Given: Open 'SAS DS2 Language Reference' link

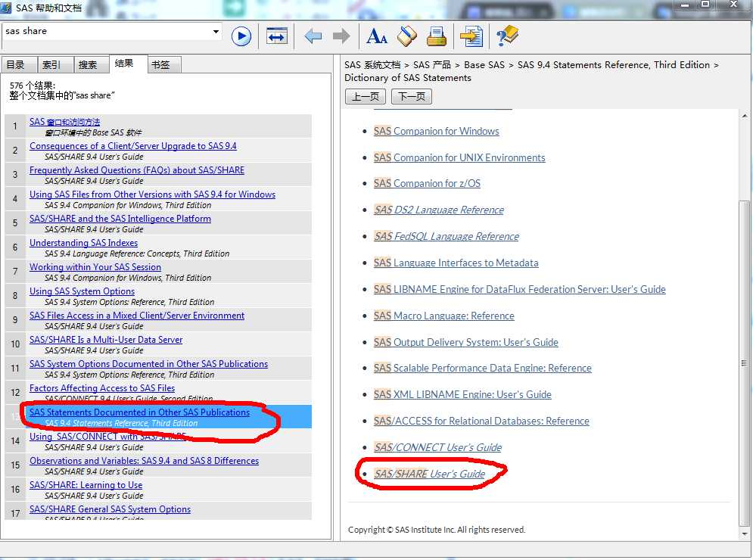Looking at the screenshot, I should pyautogui.click(x=438, y=210).
